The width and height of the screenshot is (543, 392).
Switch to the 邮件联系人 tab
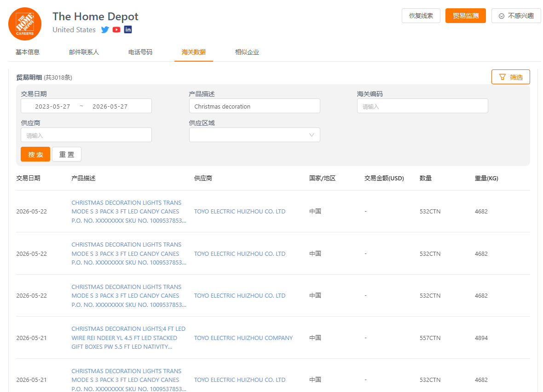(x=84, y=52)
